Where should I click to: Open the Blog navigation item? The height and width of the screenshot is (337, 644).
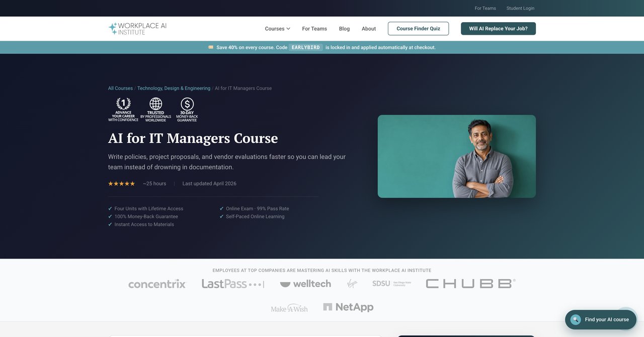coord(344,29)
